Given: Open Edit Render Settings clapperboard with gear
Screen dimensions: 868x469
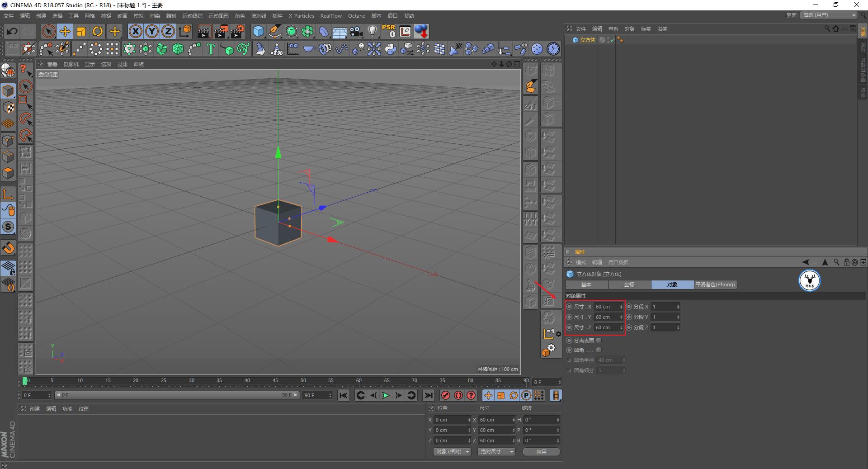Looking at the screenshot, I should point(237,31).
